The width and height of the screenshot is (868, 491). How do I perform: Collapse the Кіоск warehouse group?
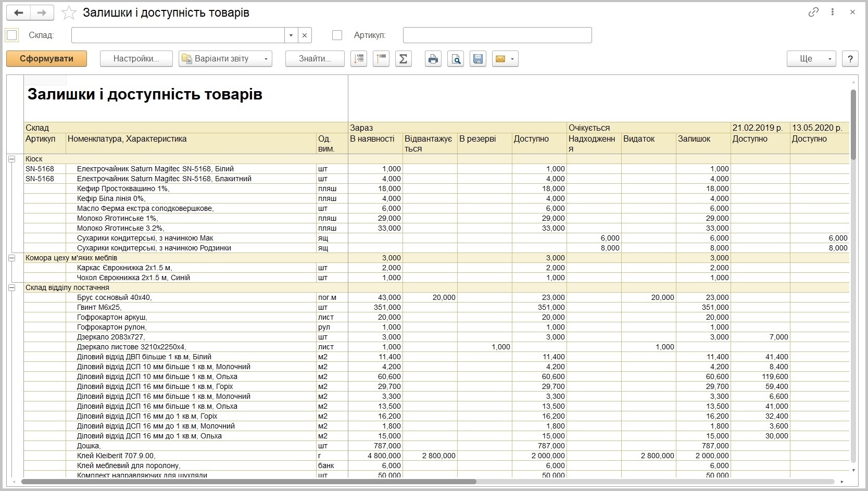12,159
